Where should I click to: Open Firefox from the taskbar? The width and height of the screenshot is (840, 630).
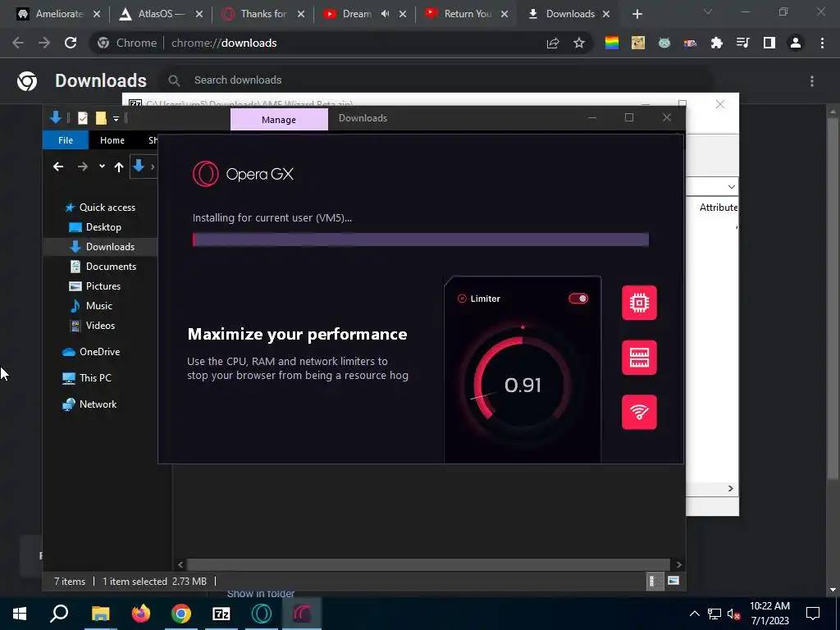click(x=141, y=614)
